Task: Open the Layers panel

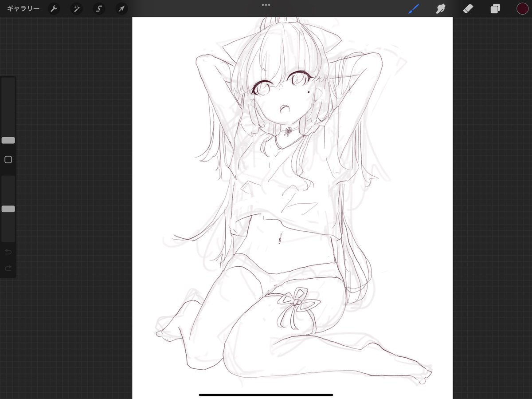Action: (495, 9)
